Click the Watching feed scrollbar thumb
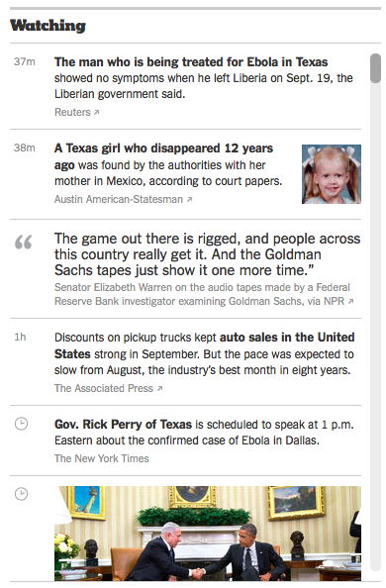Screen dimensions: 386x588 click(x=375, y=68)
